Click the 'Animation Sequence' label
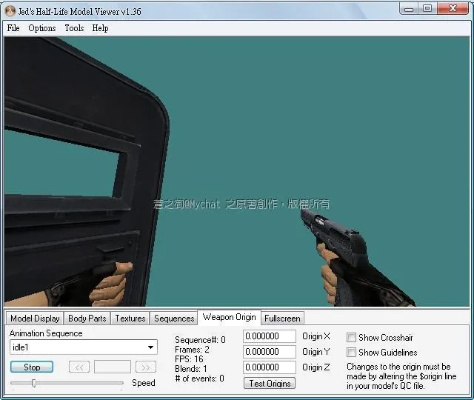The image size is (474, 400). coord(46,333)
